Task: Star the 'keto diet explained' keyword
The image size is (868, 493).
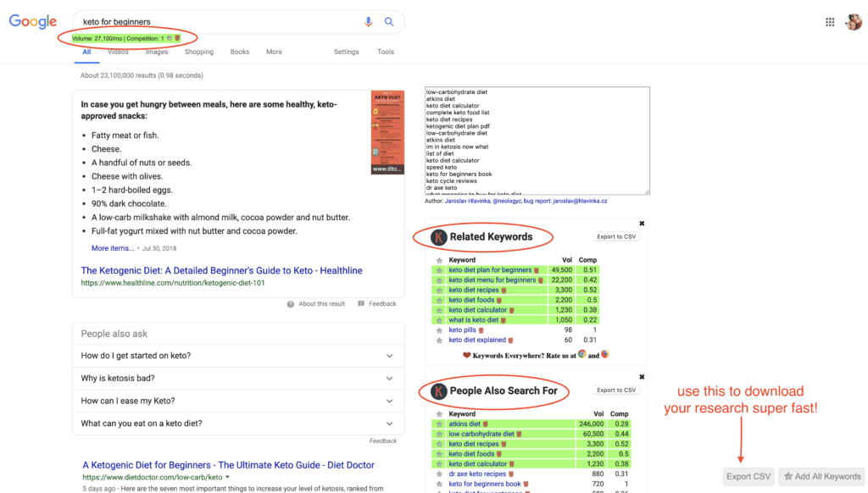Action: 440,340
